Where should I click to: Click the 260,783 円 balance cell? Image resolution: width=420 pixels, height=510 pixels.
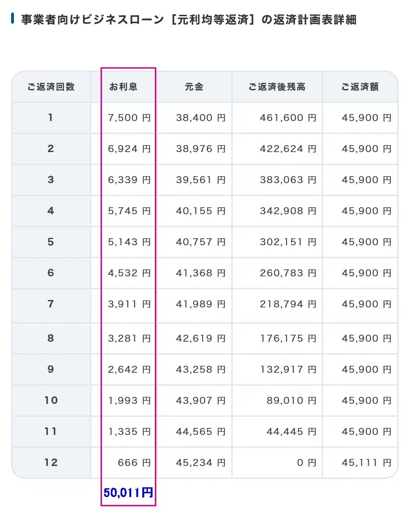point(277,273)
